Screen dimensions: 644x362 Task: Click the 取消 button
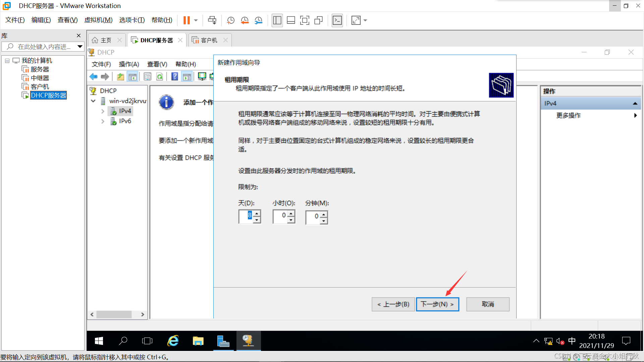click(488, 304)
